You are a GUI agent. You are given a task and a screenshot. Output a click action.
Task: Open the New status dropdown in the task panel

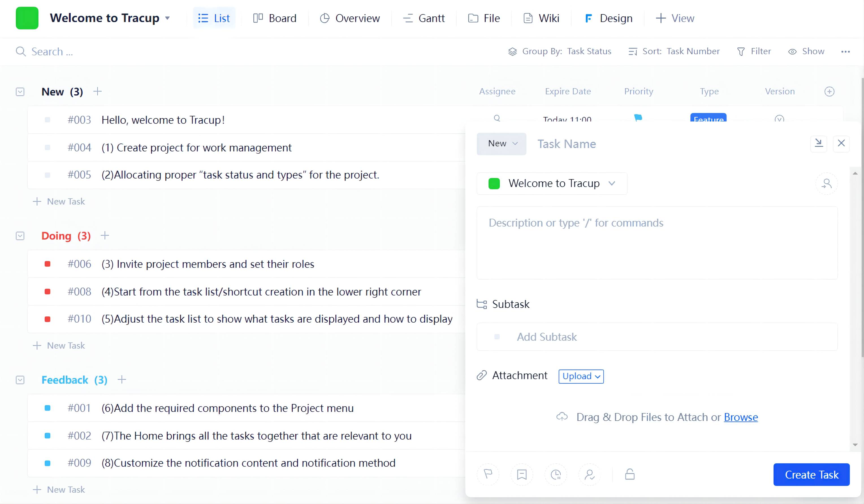pyautogui.click(x=501, y=144)
